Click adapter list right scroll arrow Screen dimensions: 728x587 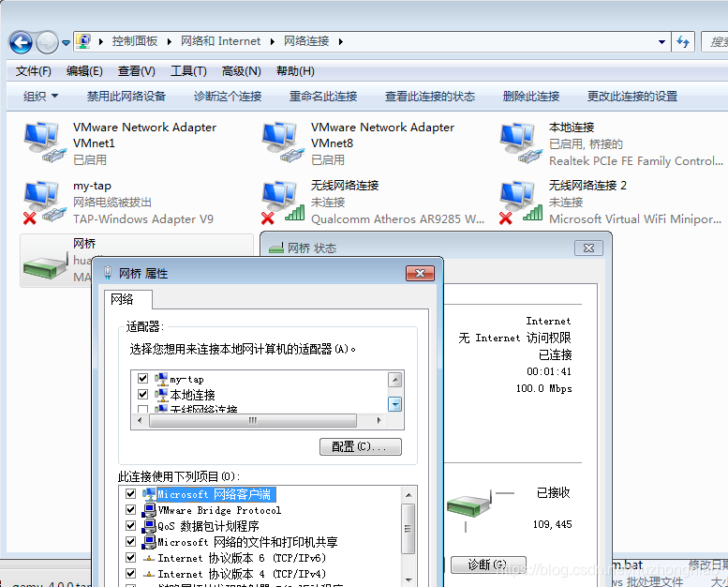[379, 421]
